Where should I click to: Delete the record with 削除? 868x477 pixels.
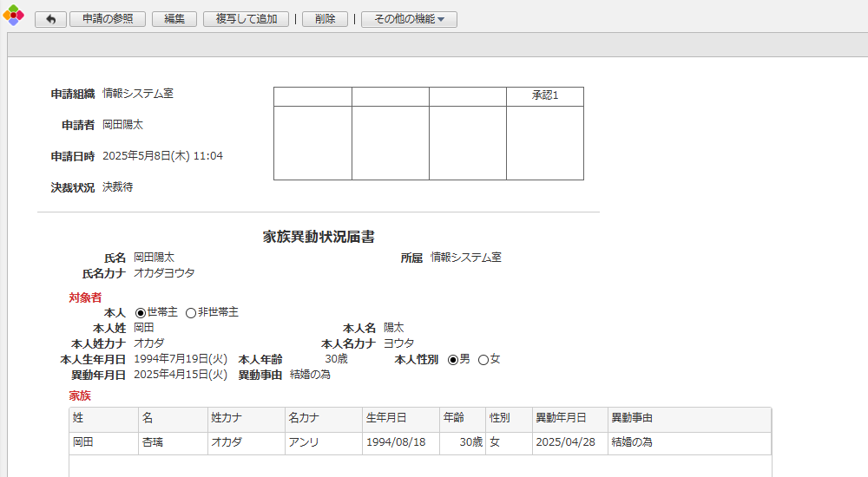325,19
